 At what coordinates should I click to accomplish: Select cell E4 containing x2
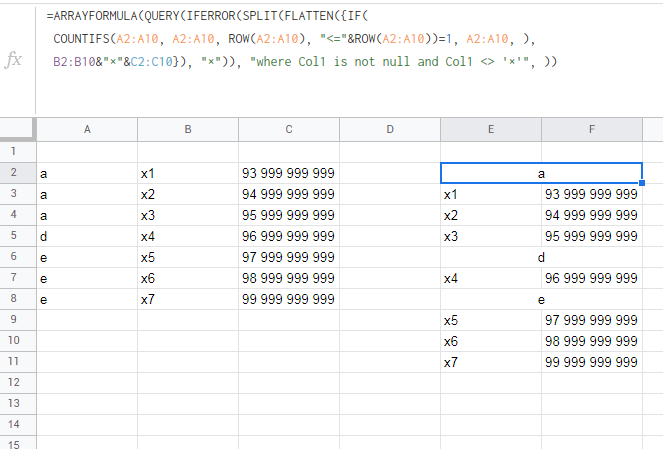point(491,215)
